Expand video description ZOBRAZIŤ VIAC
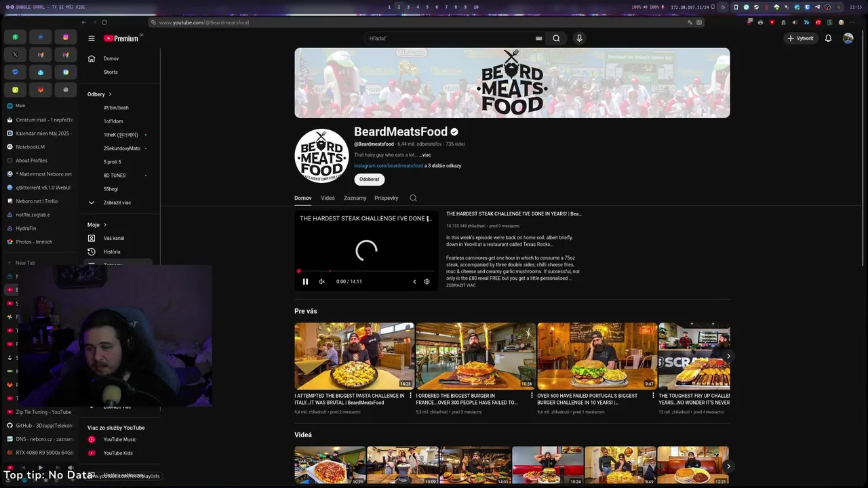 [461, 285]
